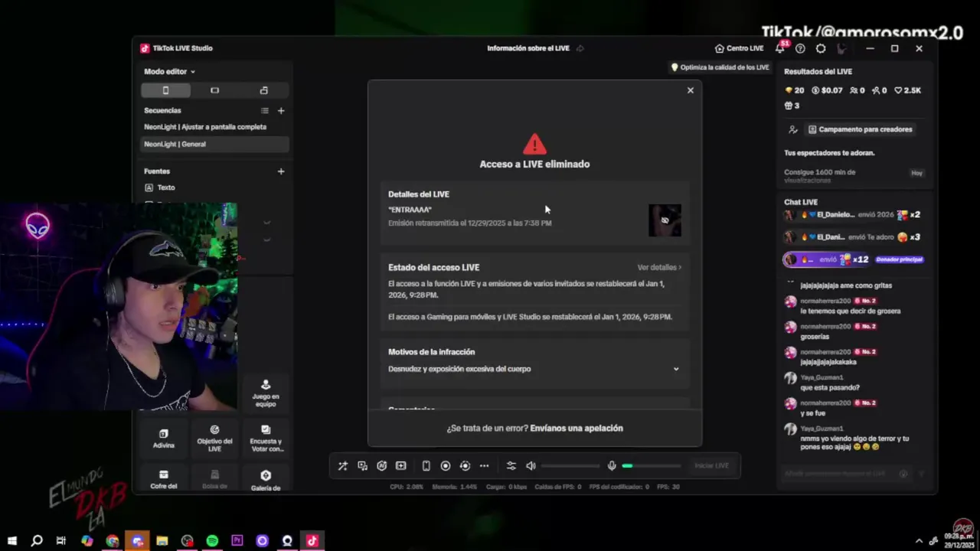Adjust the microphone level slider
The image size is (980, 551).
(651, 465)
